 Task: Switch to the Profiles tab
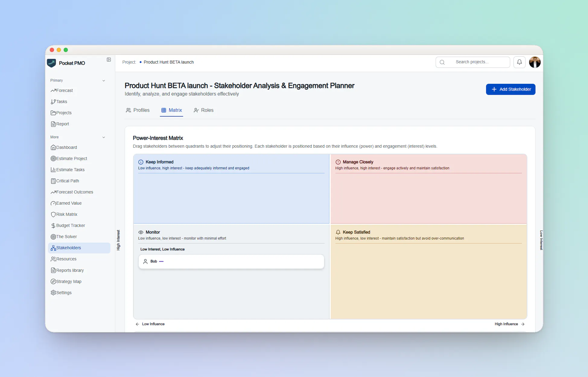138,110
